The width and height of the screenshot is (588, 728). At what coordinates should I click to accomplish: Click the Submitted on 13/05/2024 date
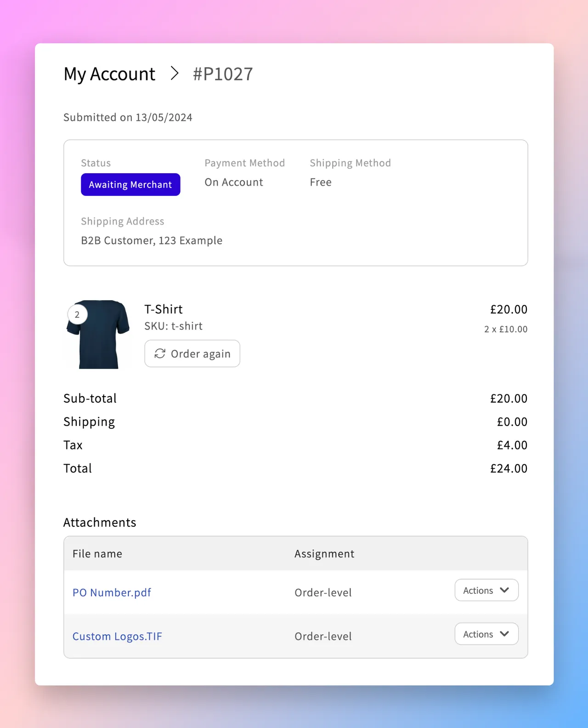tap(128, 117)
